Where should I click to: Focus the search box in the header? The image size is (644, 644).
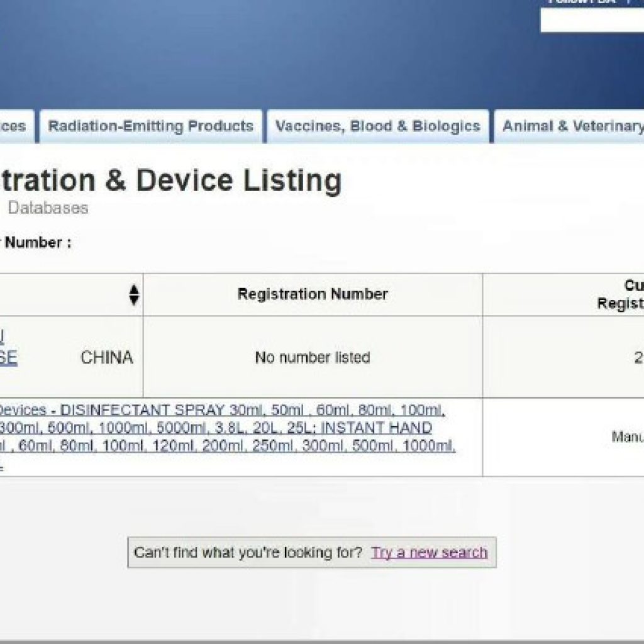point(591,21)
